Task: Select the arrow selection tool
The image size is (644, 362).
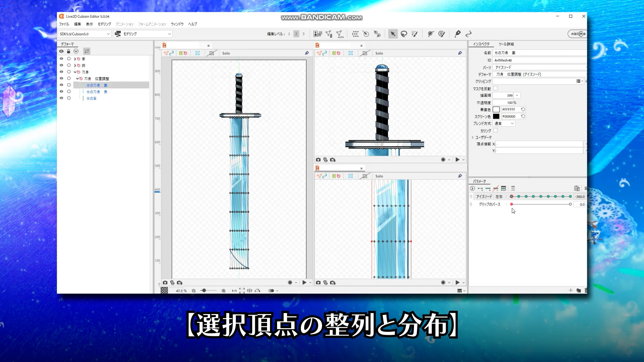Action: [x=393, y=34]
